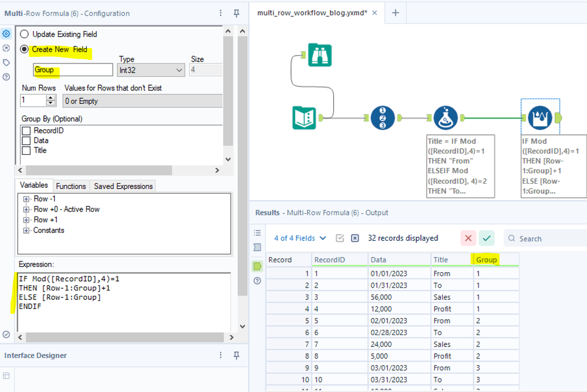Add a new workflow tab with plus
This screenshot has width=587, height=392.
(x=395, y=13)
